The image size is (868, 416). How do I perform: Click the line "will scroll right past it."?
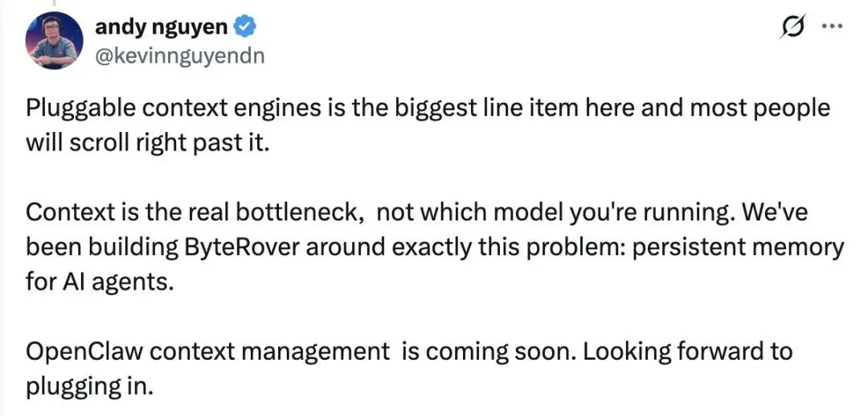[147, 143]
